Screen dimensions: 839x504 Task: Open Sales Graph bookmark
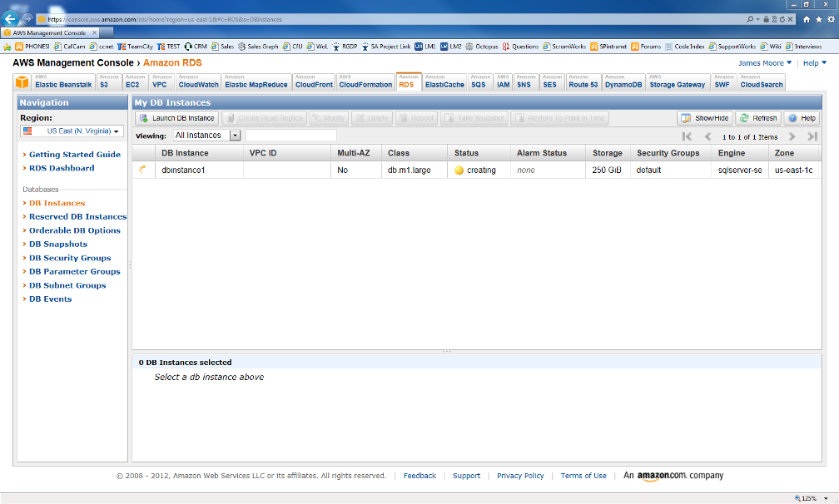click(x=258, y=47)
